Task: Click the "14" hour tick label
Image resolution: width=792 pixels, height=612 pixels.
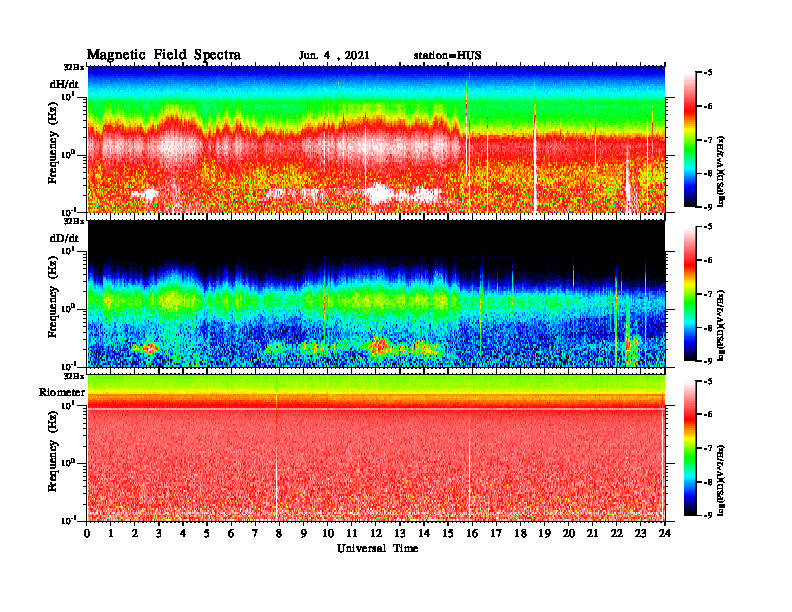Action: click(424, 533)
